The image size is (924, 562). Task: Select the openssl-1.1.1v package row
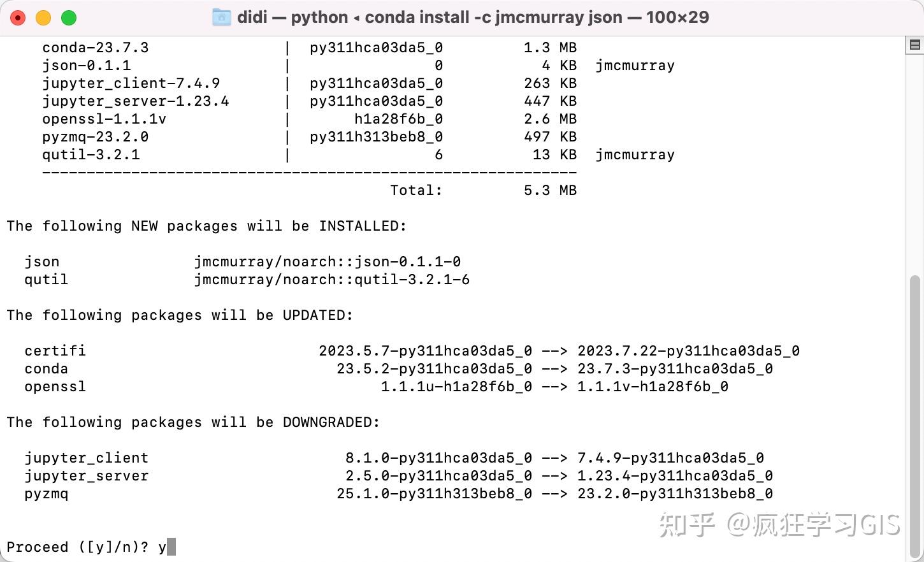click(105, 119)
